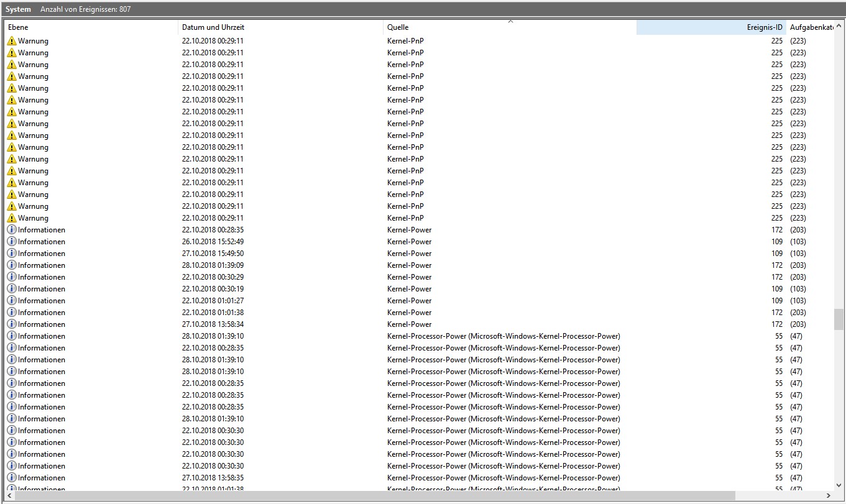Click event ID 172 in the 27.10.2018 13:58:34 row
846x504 pixels.
tap(777, 324)
